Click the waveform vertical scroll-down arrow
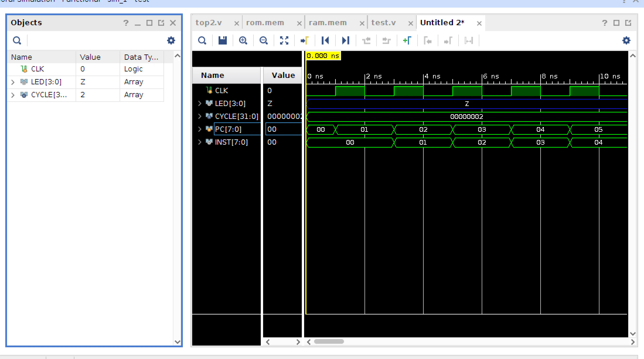 633,334
